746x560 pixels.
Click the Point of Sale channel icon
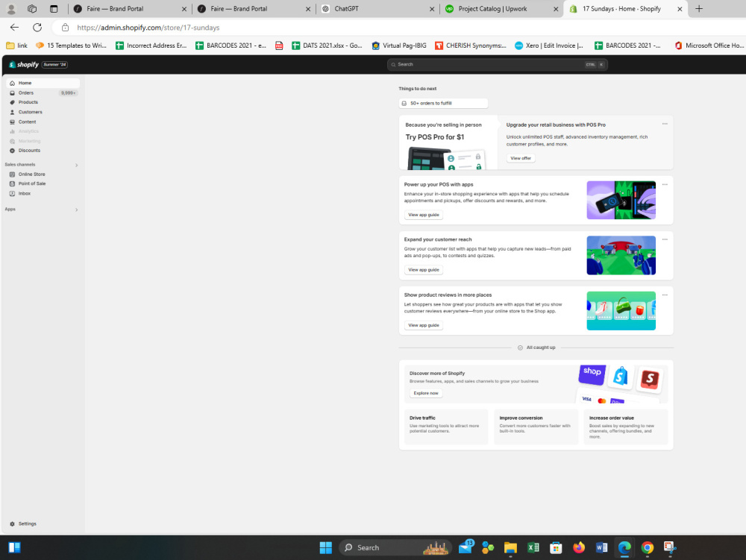13,183
